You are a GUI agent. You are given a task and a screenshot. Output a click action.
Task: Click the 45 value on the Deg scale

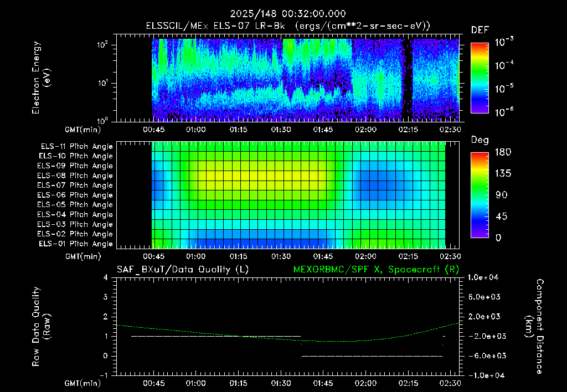pos(502,216)
